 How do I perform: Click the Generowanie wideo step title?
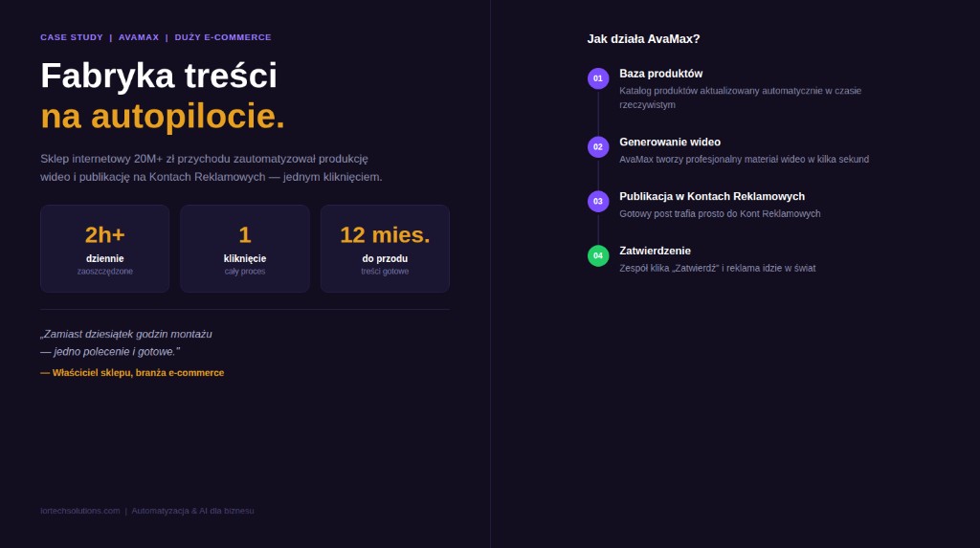coord(669,142)
